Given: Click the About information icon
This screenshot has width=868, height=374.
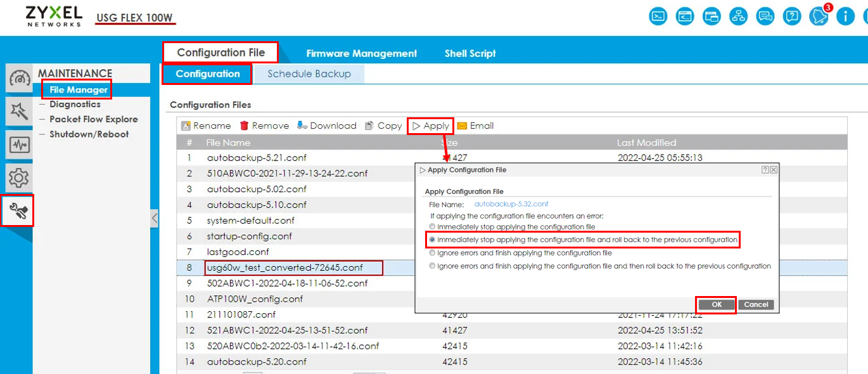Looking at the screenshot, I should coord(846,16).
